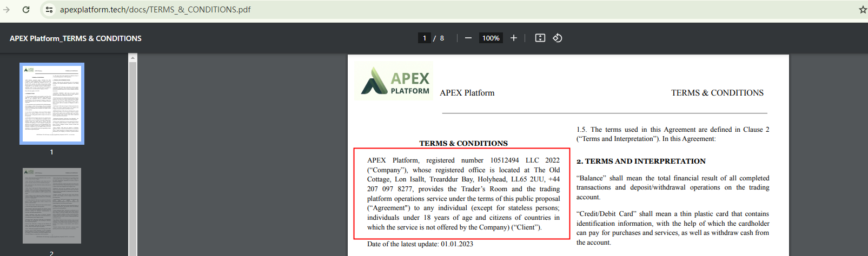Select page 1 thumbnail in sidebar
This screenshot has width=868, height=256.
point(52,104)
